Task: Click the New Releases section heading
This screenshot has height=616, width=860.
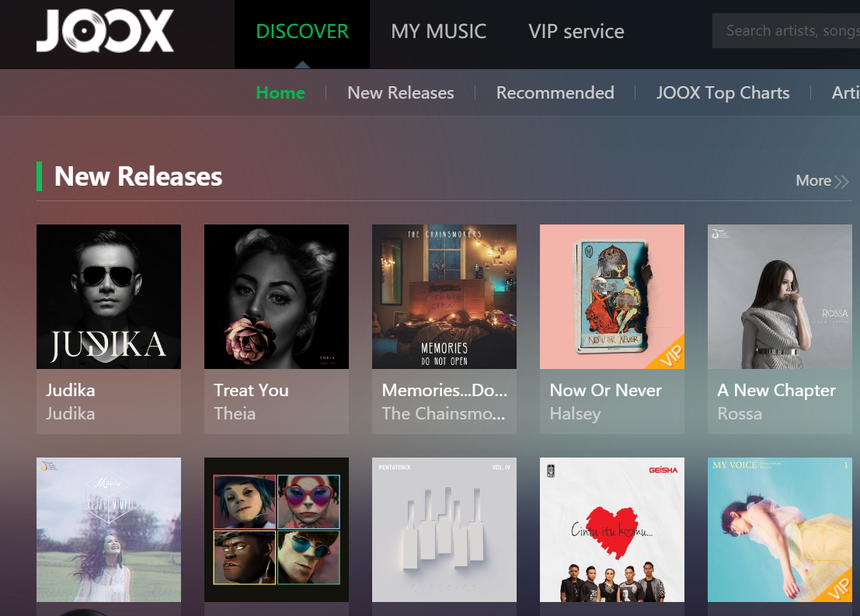Action: point(138,176)
